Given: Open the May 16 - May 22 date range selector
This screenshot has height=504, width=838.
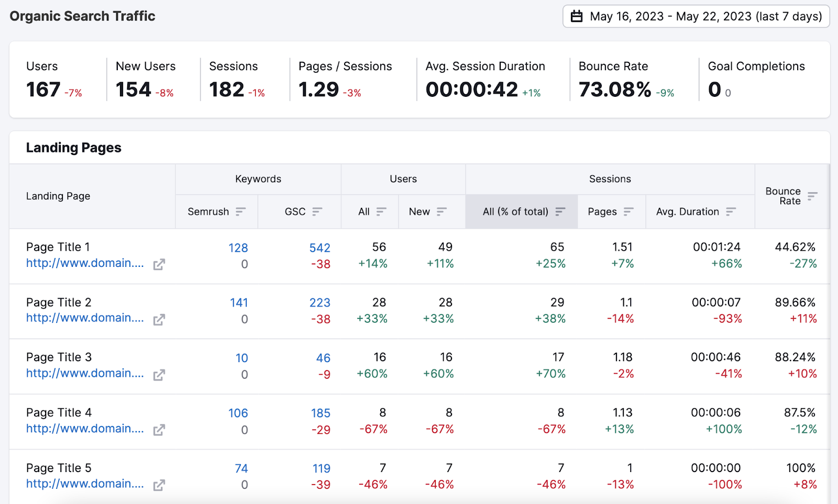Looking at the screenshot, I should click(695, 16).
